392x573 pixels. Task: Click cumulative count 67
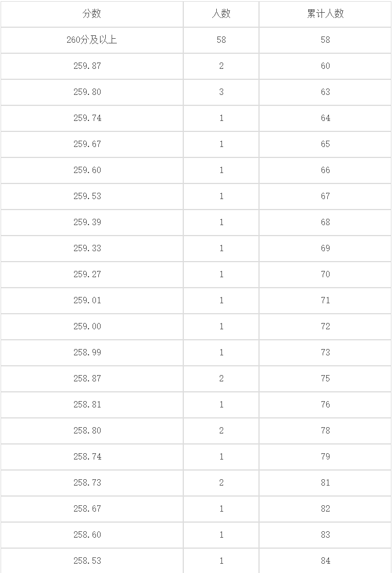[x=325, y=196]
